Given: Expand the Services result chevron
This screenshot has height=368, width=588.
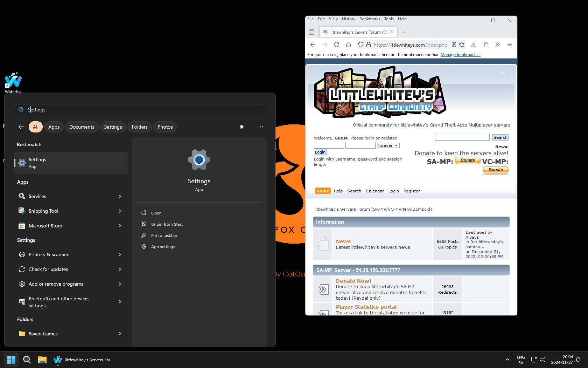Looking at the screenshot, I should pyautogui.click(x=120, y=196).
